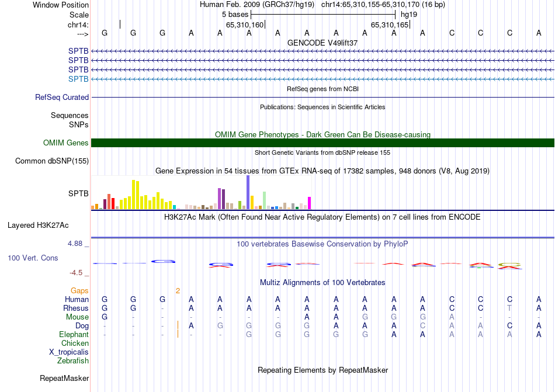Select the Zebrafish alignment row label
This screenshot has width=555, height=392.
point(73,361)
